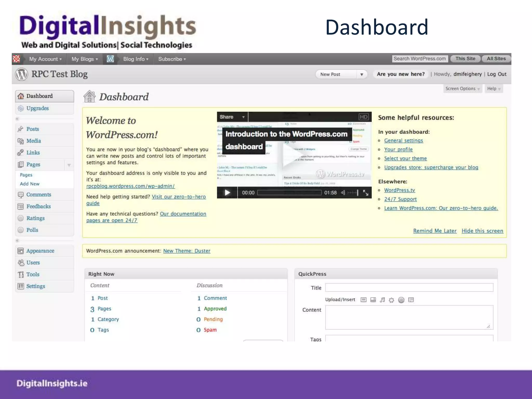Image resolution: width=532 pixels, height=399 pixels.
Task: Click the Are you new here? button
Action: (x=401, y=74)
